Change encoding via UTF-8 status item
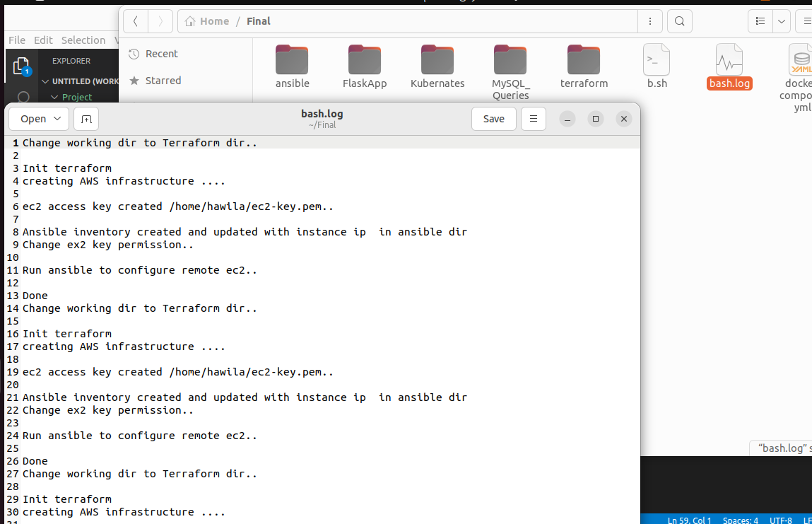Image resolution: width=812 pixels, height=524 pixels. point(781,520)
